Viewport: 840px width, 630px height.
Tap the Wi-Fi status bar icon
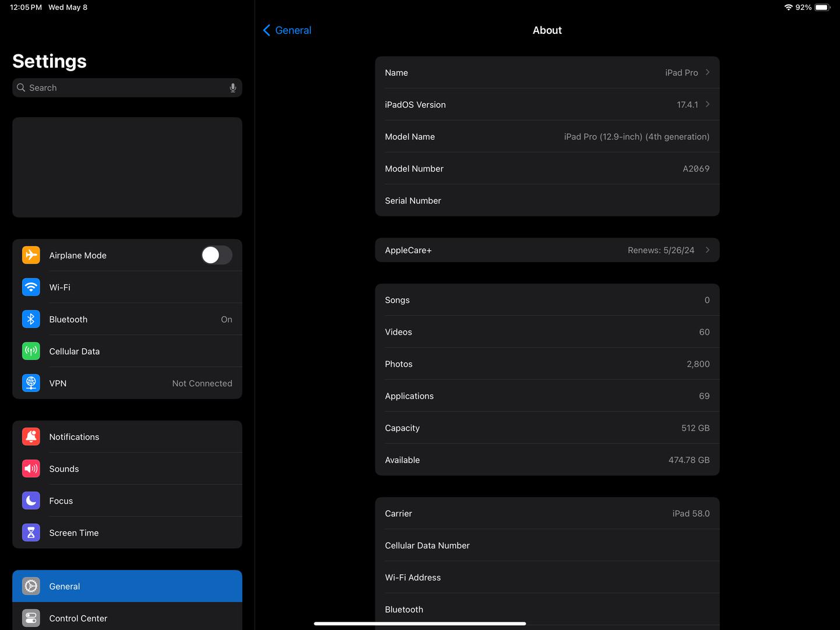(x=788, y=7)
